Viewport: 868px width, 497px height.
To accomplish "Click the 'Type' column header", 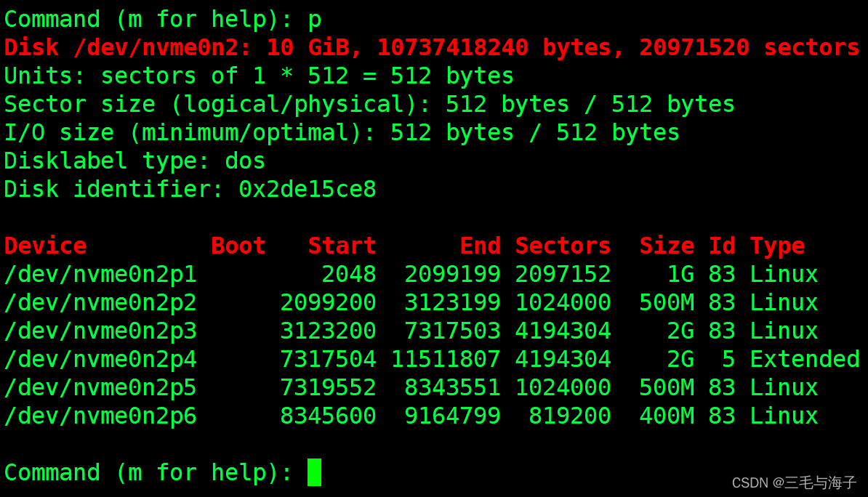I will pos(777,246).
